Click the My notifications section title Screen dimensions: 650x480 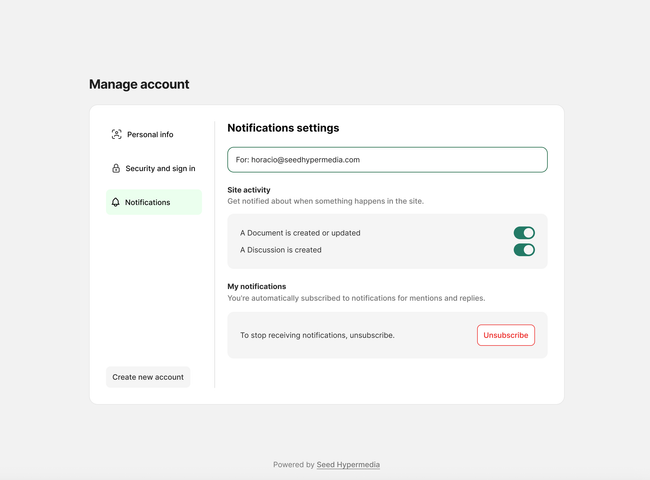click(256, 286)
